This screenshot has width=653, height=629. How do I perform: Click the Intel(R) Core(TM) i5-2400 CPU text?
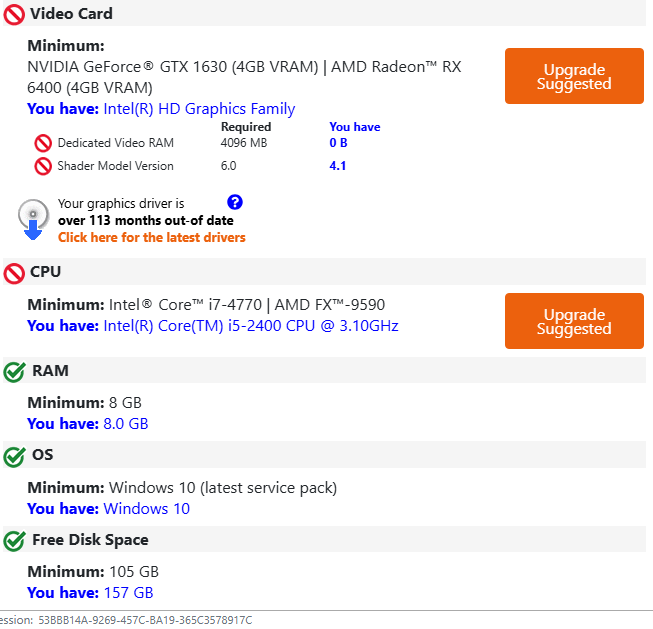click(251, 326)
